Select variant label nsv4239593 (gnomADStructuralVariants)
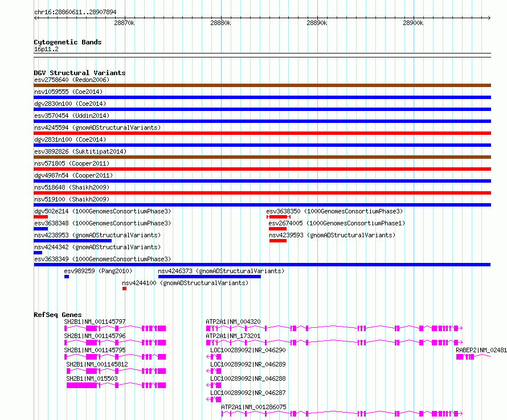 click(x=332, y=235)
